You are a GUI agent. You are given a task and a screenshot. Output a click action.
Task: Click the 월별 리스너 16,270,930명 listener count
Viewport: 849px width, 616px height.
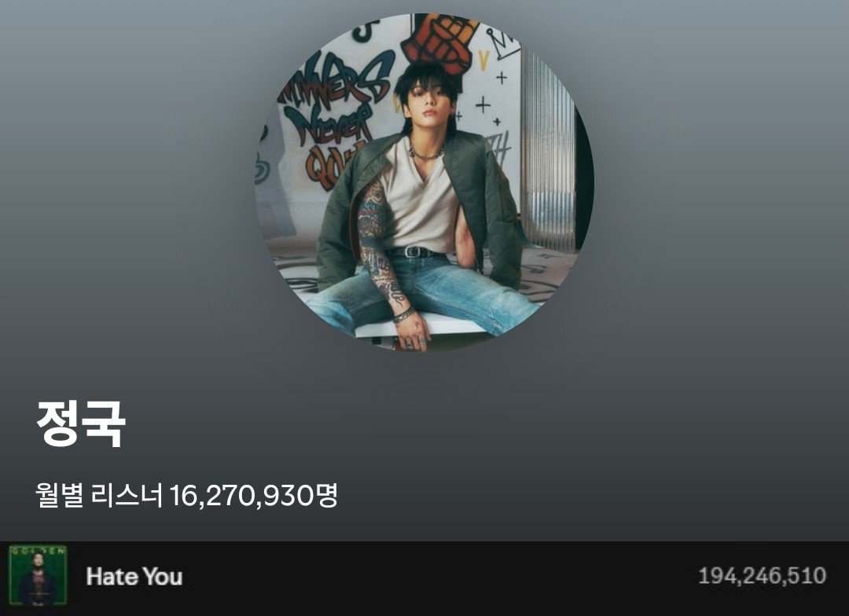(187, 494)
